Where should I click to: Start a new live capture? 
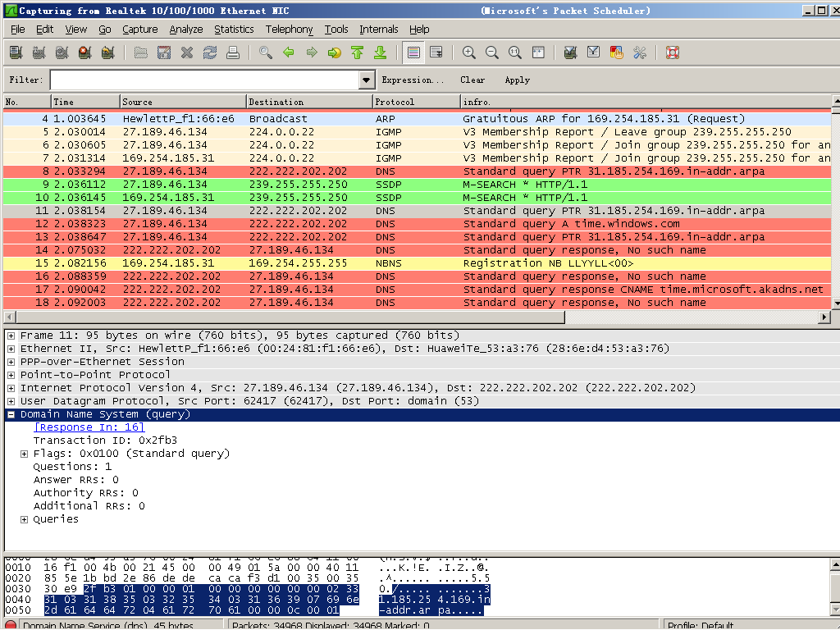[62, 52]
